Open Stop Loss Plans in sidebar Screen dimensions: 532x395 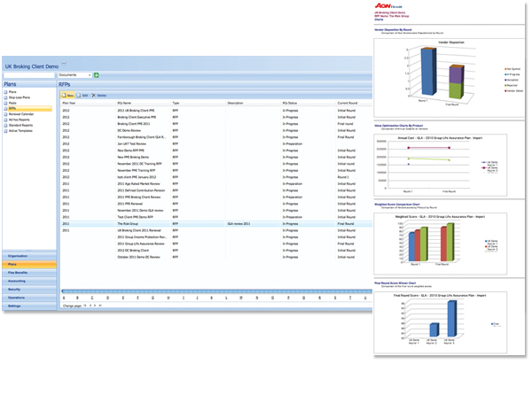[x=21, y=97]
